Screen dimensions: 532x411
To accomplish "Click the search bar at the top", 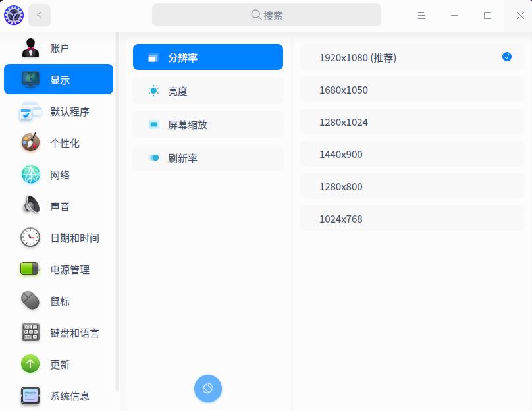I will [x=266, y=14].
